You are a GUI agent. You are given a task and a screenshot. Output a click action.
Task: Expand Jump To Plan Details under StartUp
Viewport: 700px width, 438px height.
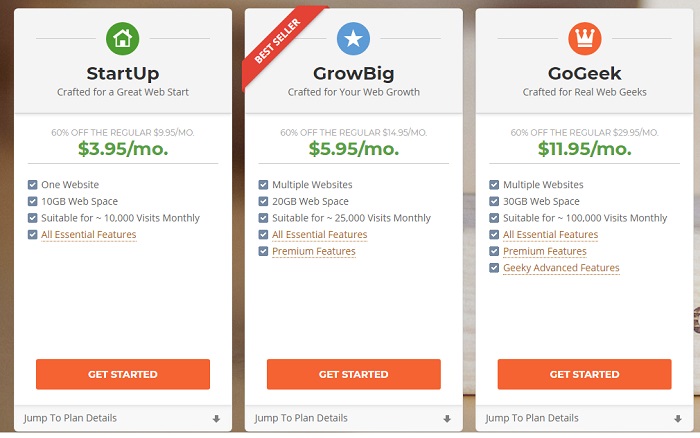[123, 418]
